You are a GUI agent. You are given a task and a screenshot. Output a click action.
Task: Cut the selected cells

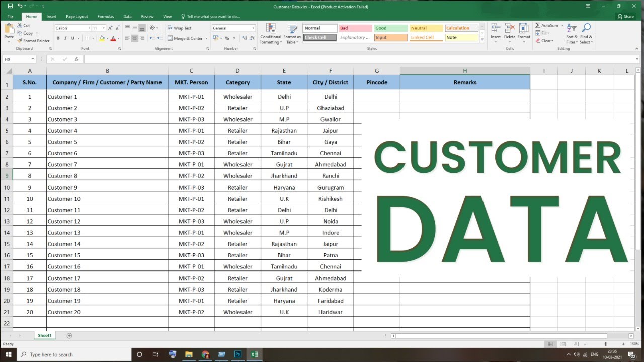click(24, 25)
